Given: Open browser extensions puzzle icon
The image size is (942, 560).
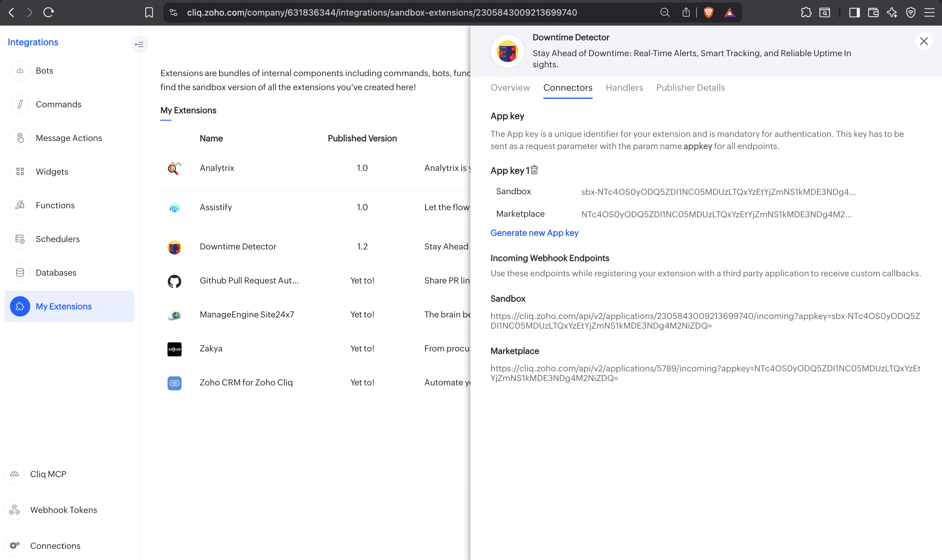Looking at the screenshot, I should (806, 12).
